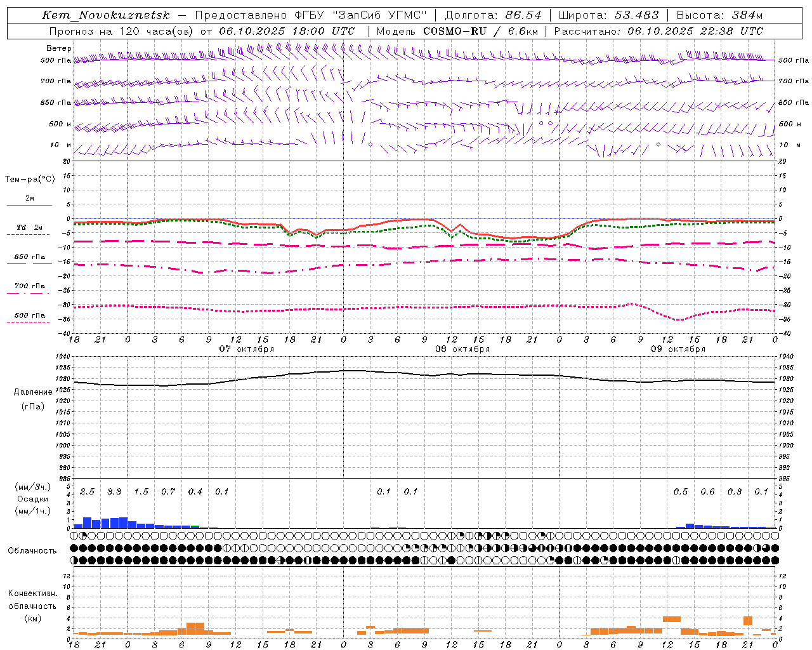This screenshot has width=812, height=650.
Task: Click the Осадки panel label
Action: pyautogui.click(x=33, y=499)
